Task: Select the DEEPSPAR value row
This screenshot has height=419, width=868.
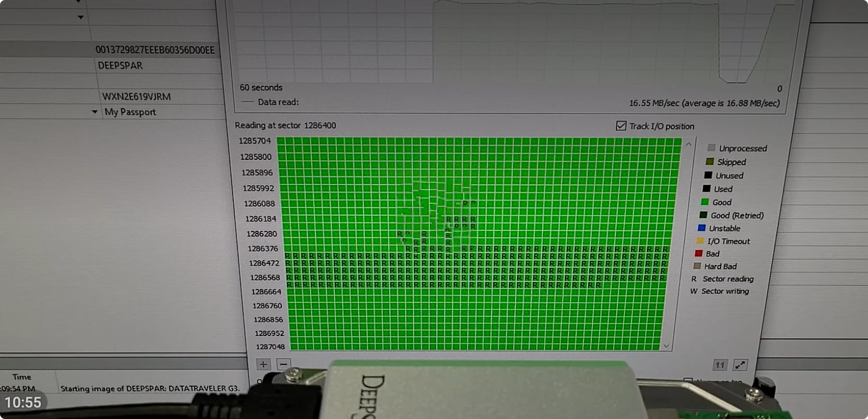Action: pyautogui.click(x=120, y=65)
